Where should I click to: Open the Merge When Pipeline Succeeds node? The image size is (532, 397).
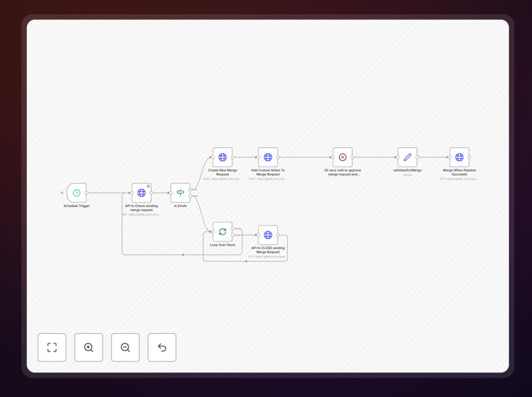pyautogui.click(x=459, y=157)
